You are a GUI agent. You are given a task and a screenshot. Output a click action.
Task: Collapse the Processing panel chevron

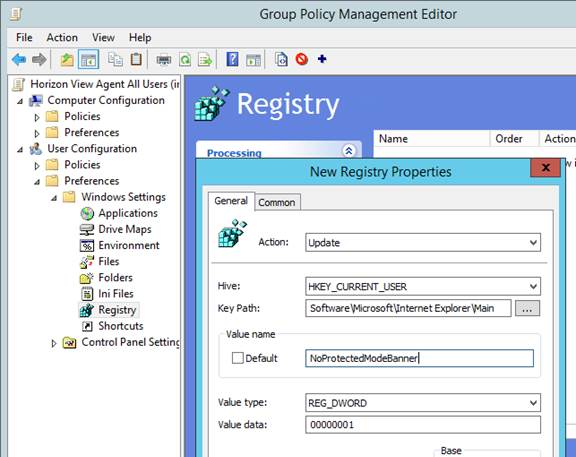click(x=349, y=150)
